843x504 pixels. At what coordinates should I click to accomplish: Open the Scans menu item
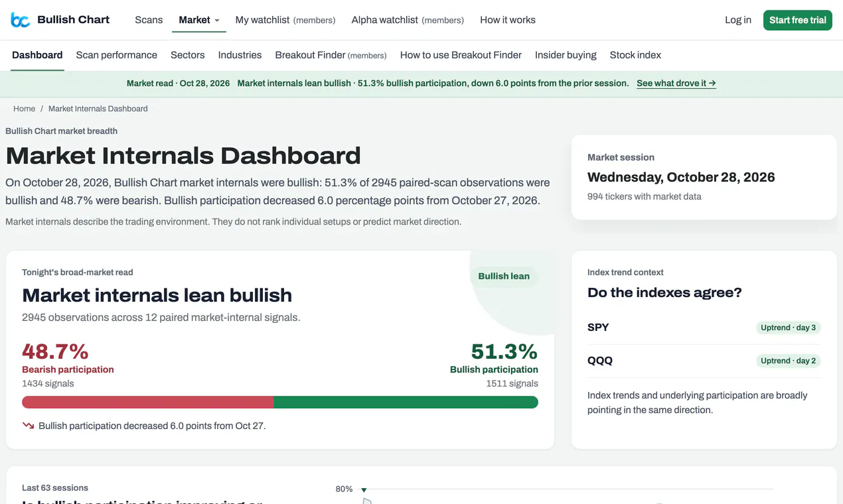(149, 20)
